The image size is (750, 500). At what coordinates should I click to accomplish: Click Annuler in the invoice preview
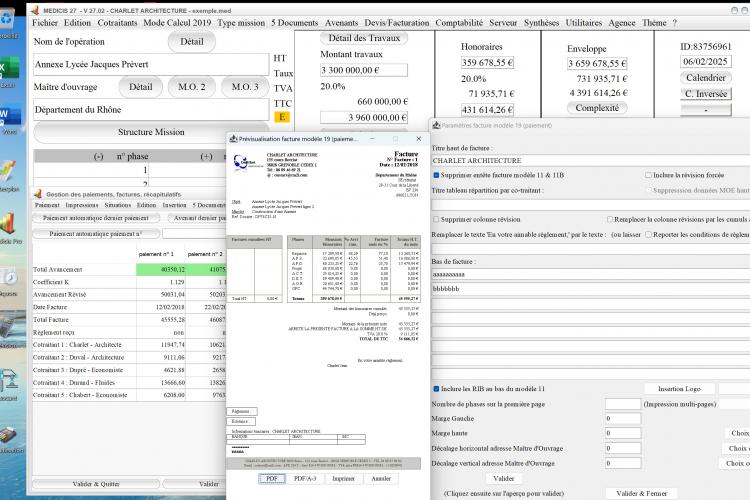coord(381,478)
